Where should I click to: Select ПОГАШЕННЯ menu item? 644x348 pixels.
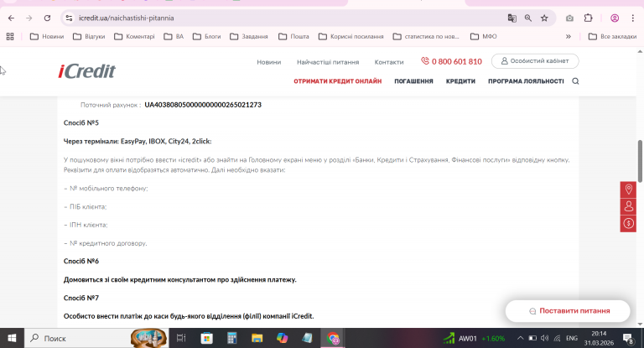coord(413,81)
